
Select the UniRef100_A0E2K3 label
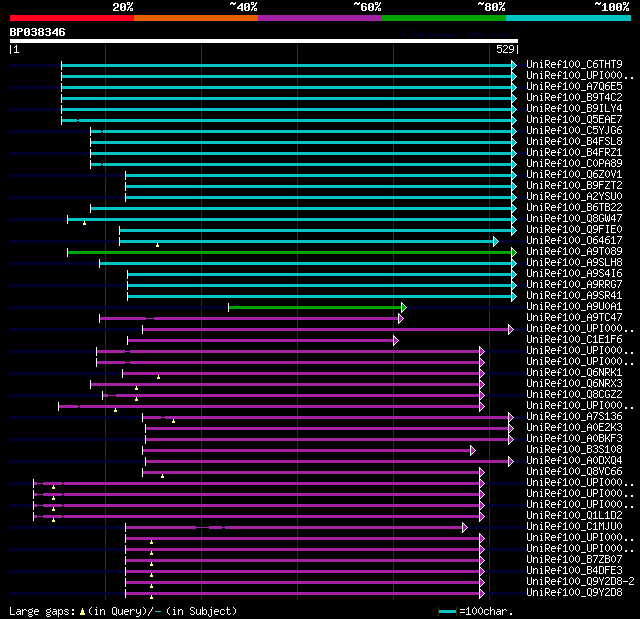click(x=574, y=428)
